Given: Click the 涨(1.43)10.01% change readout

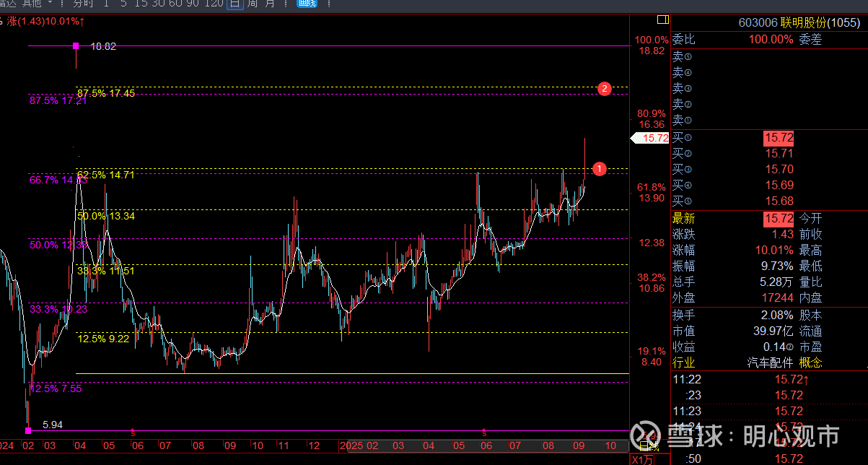Looking at the screenshot, I should [x=46, y=22].
